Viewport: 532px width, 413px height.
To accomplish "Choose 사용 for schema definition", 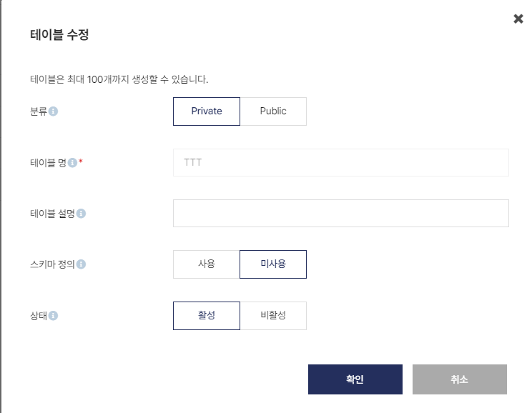I will tap(206, 264).
